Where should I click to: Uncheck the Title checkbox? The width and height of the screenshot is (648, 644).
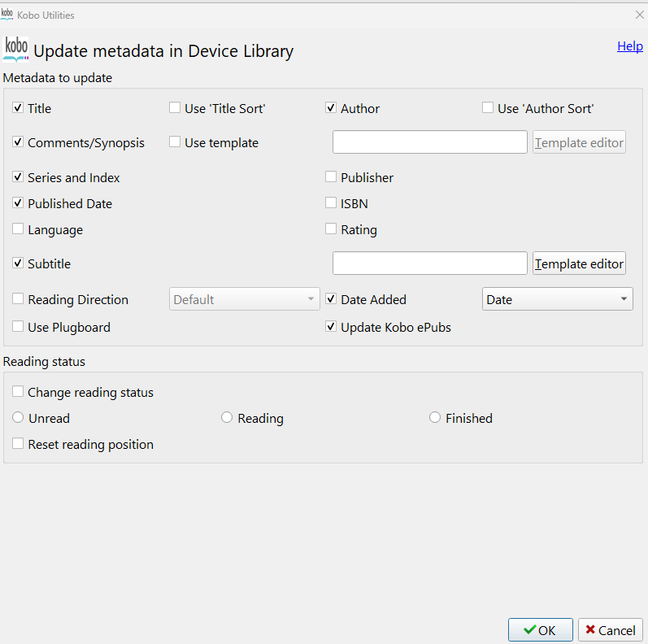coord(18,108)
